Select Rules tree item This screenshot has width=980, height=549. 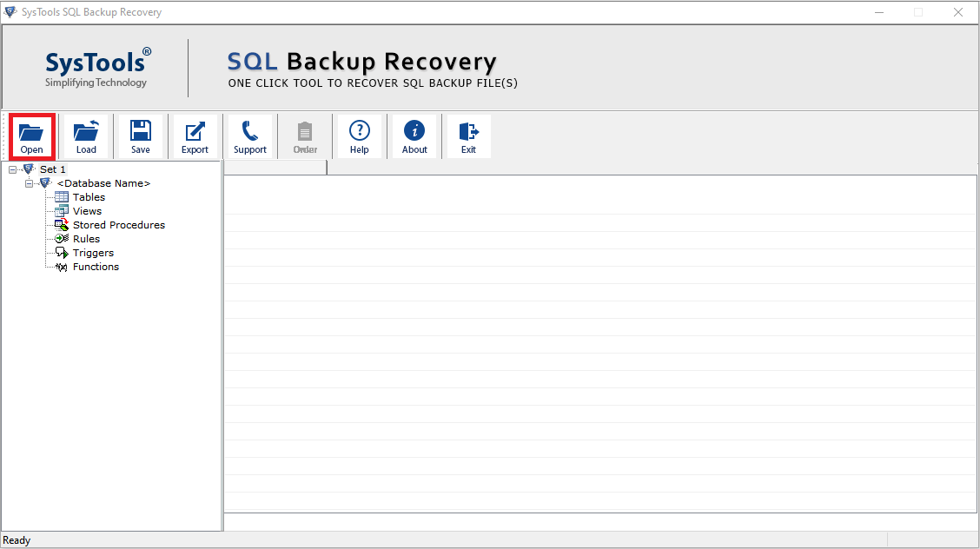coord(86,239)
